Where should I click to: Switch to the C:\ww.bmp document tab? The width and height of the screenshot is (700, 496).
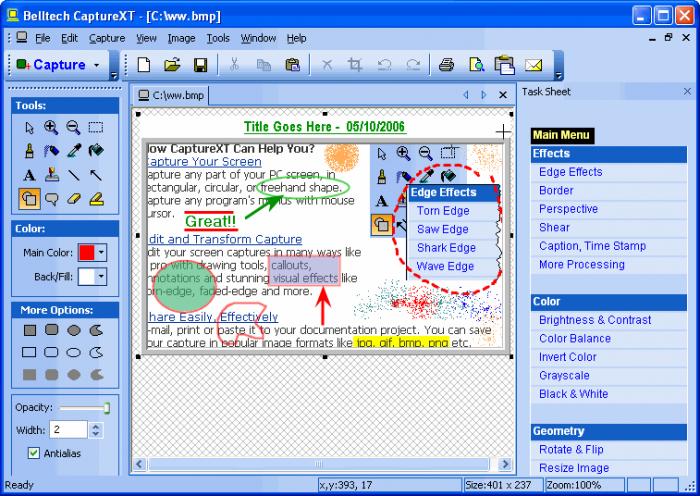coord(171,95)
